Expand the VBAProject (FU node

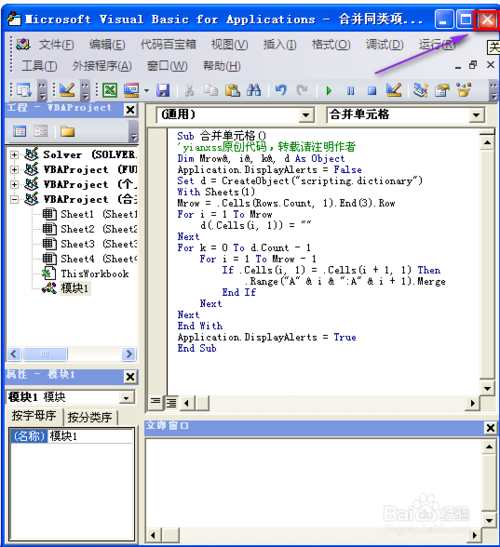point(14,170)
